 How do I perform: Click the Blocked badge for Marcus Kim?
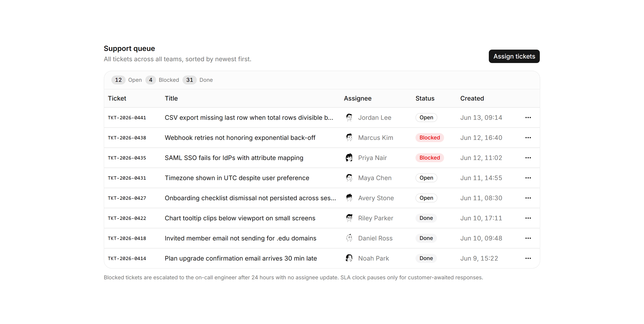[430, 138]
